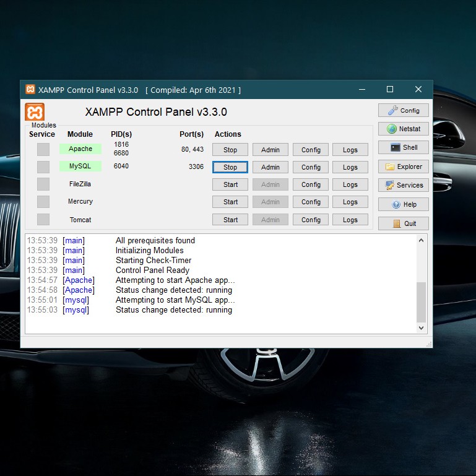Open the Mercury Logs menu
The height and width of the screenshot is (476, 476).
click(x=350, y=202)
